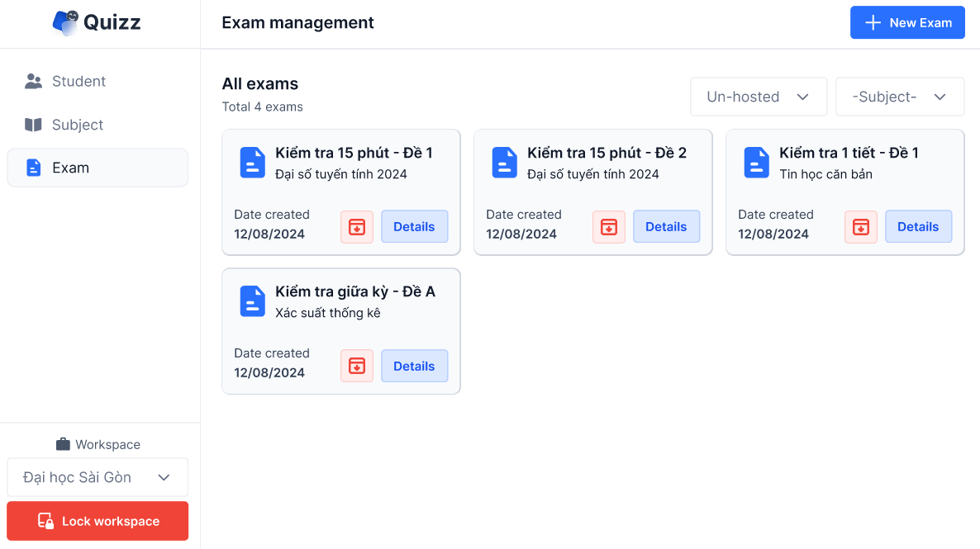The height and width of the screenshot is (549, 980).
Task: Archive the Kiểm tra 1 tiết - Đề 1 exam
Action: point(861,227)
